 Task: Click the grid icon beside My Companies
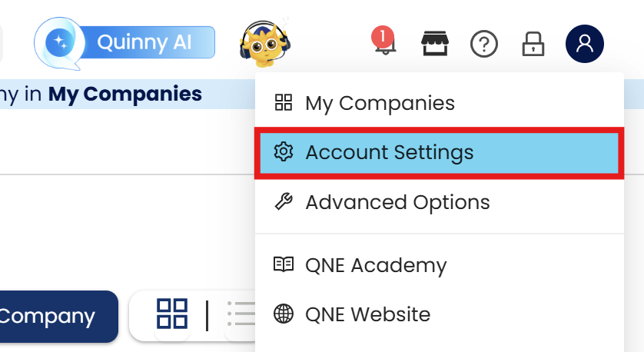(284, 103)
